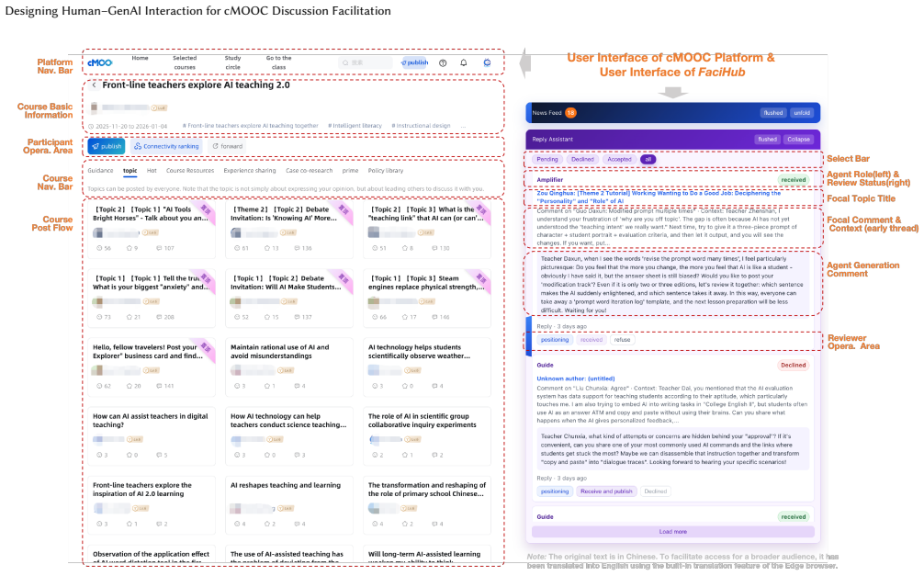Click Load more at the list bottom
This screenshot has width=924, height=576.
coord(673,532)
